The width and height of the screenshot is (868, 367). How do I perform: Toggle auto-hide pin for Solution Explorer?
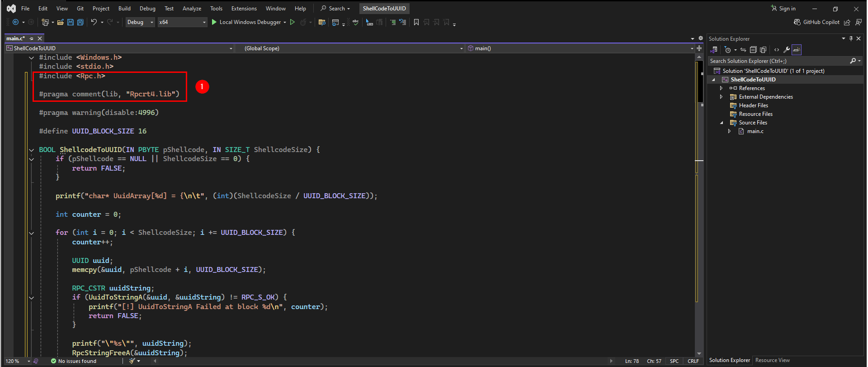click(851, 38)
